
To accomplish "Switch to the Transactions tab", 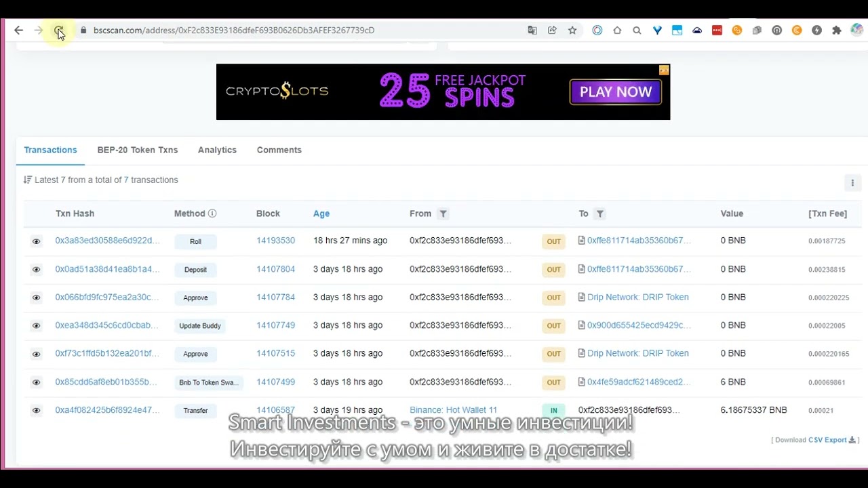I will click(x=50, y=150).
